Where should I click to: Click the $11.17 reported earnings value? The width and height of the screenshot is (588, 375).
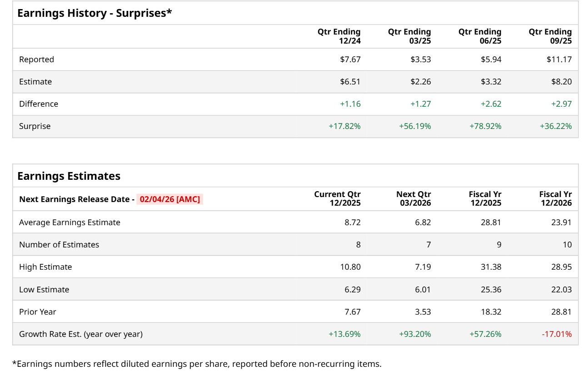point(559,59)
